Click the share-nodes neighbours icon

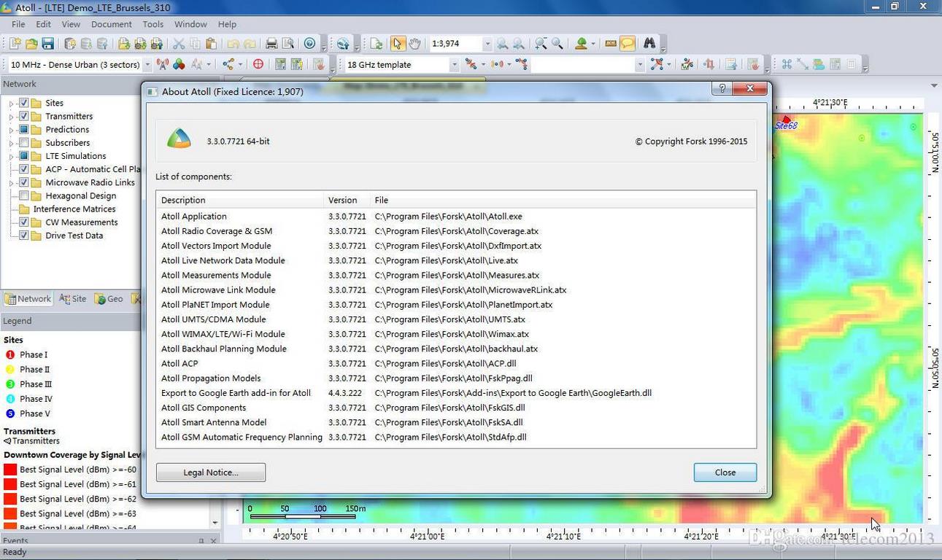click(228, 64)
